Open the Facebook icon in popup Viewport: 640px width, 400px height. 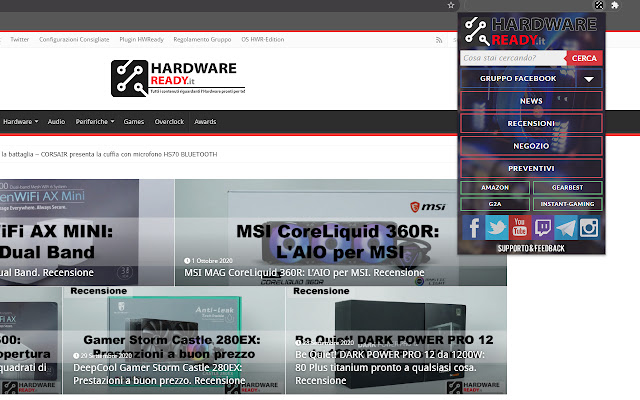click(473, 227)
